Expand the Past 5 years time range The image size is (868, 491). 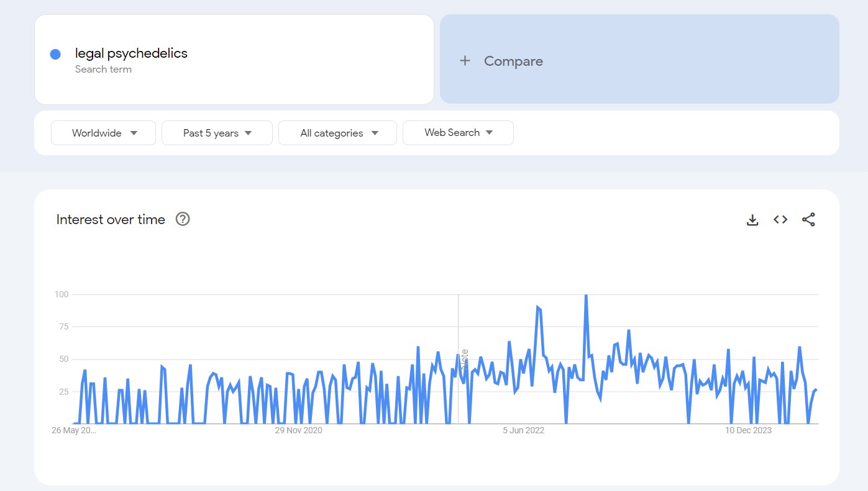coord(217,133)
